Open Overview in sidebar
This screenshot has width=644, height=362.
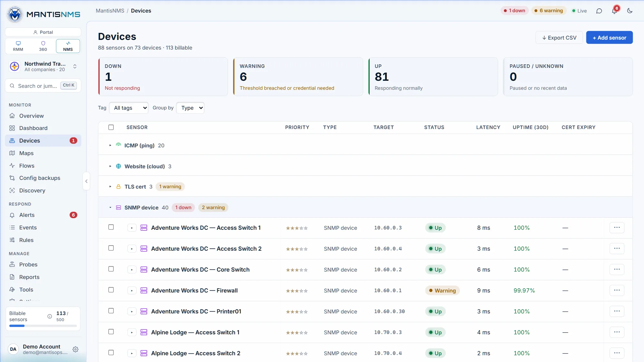(43, 116)
